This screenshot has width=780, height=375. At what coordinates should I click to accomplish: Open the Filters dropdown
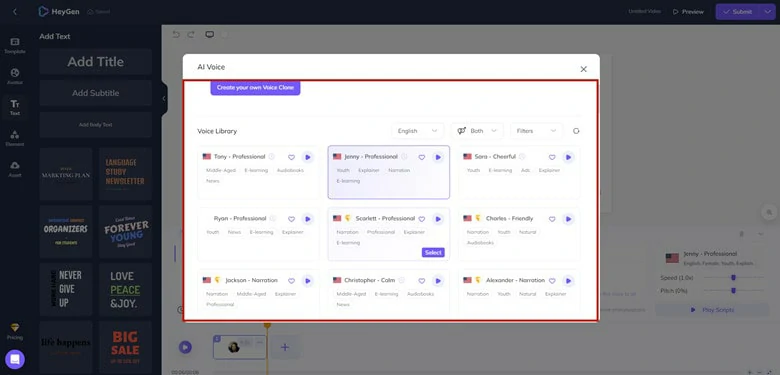[536, 131]
